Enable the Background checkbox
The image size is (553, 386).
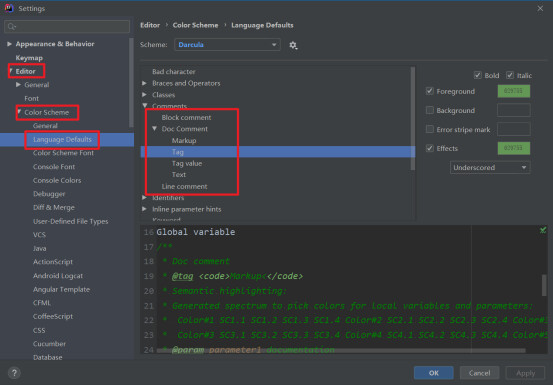pyautogui.click(x=430, y=110)
